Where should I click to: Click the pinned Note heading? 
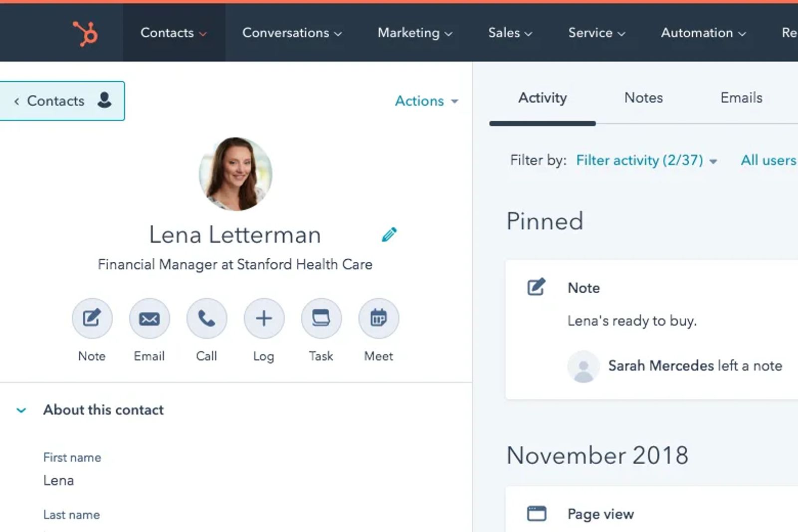click(584, 288)
